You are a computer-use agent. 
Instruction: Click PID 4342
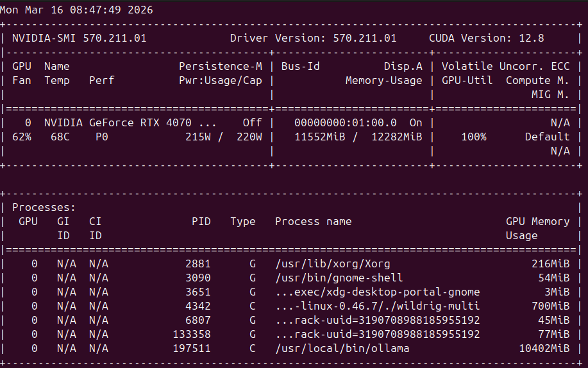pos(198,306)
